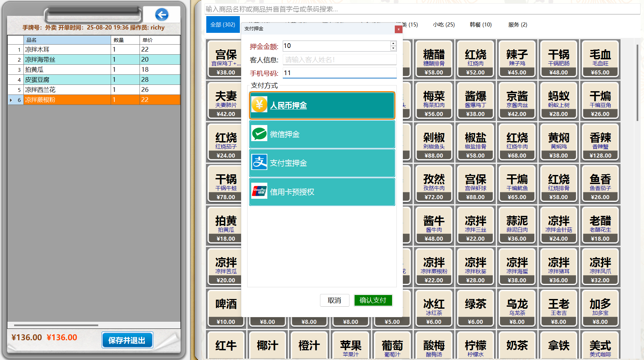Click the Alipay deposit icon
This screenshot has height=360, width=644.
(259, 163)
